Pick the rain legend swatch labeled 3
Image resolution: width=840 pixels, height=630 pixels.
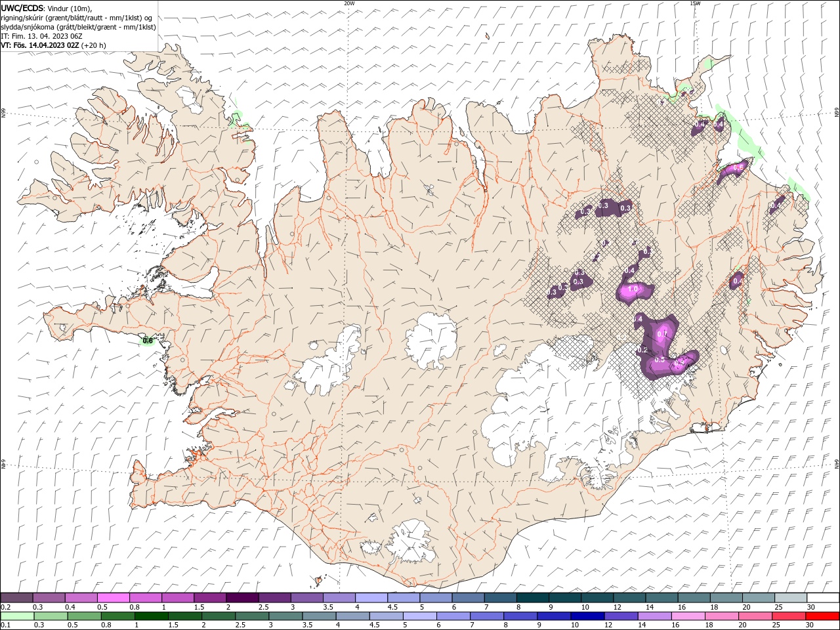[285, 616]
